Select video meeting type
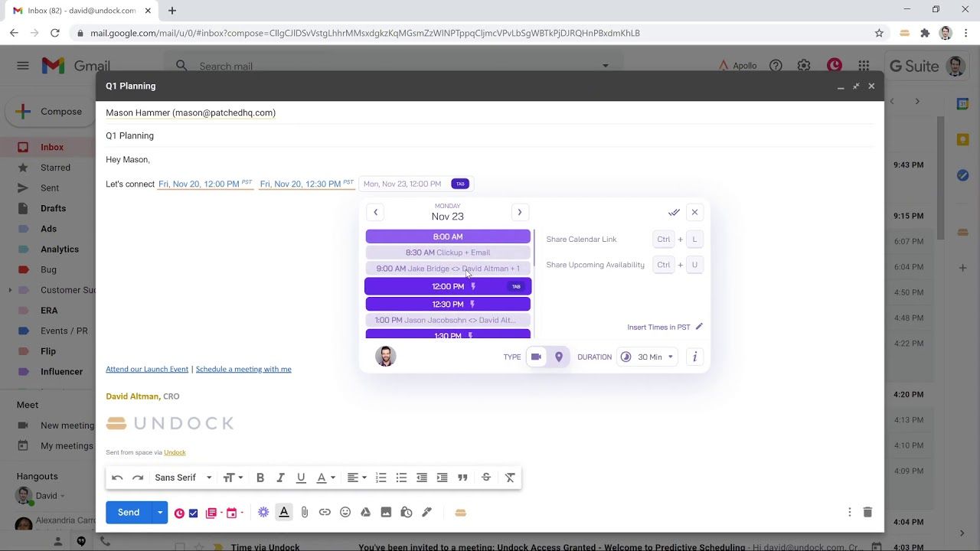The height and width of the screenshot is (551, 980). pos(536,357)
